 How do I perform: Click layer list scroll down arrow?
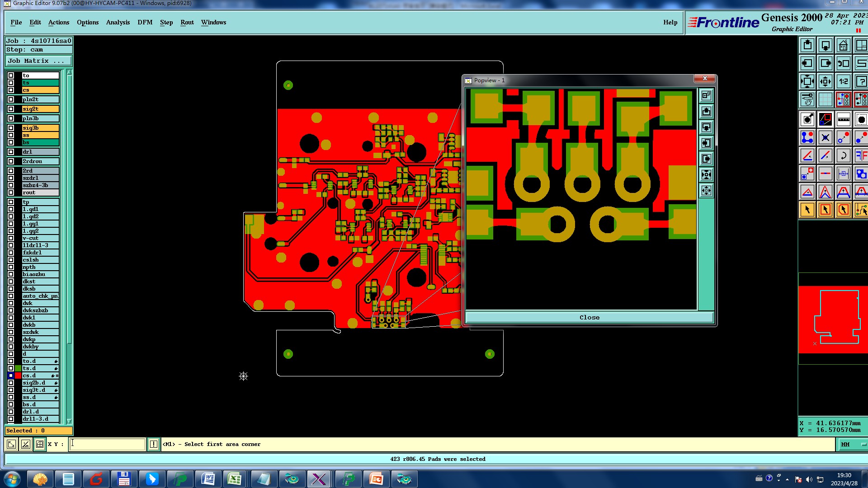click(69, 421)
